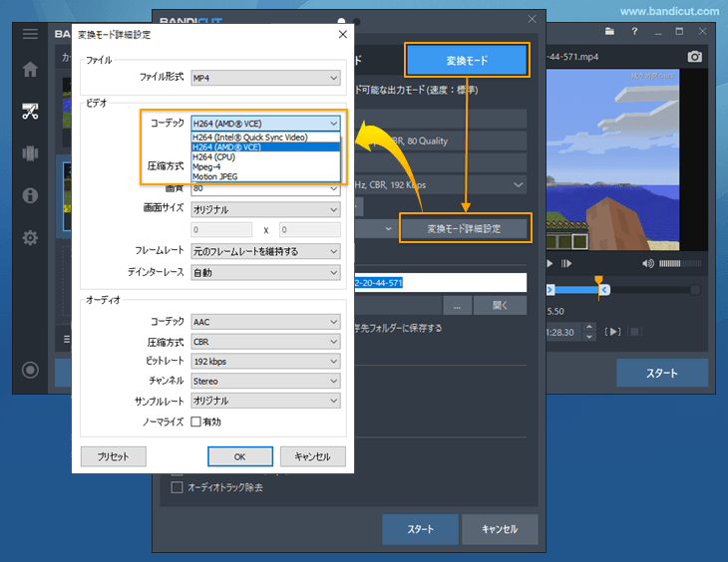Click the segment start handle on timeline
728x562 pixels.
[550, 290]
